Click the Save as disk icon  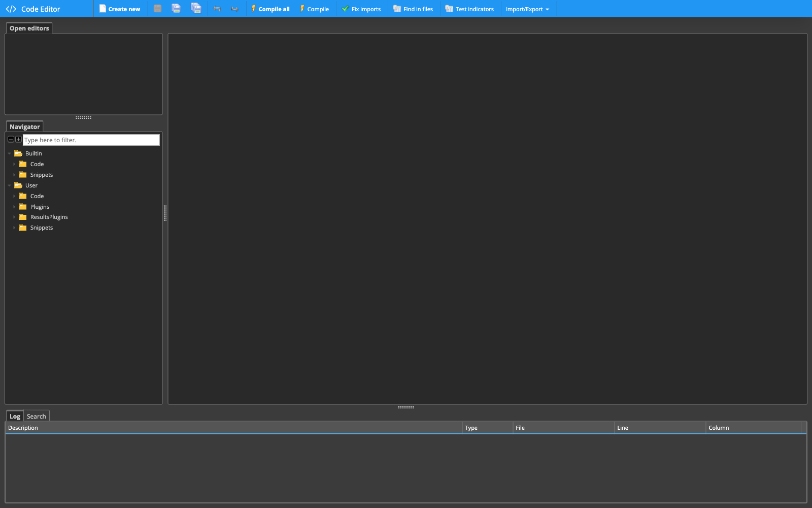[176, 8]
